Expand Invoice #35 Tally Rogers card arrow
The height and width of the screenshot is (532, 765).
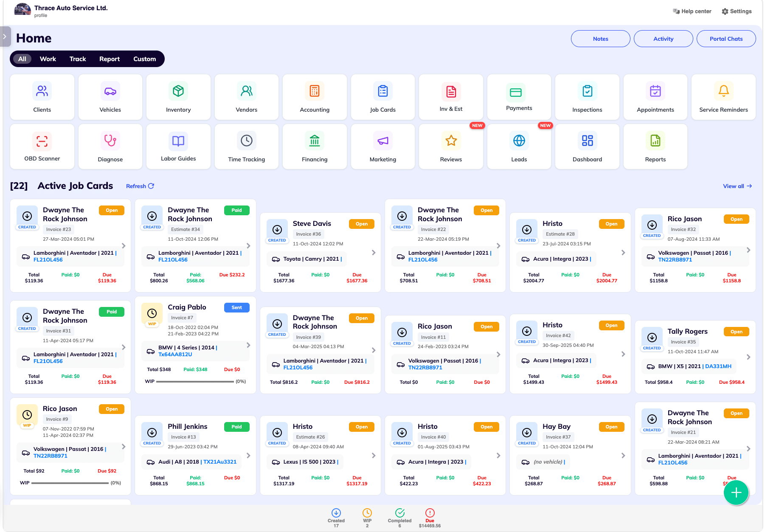[x=748, y=357]
